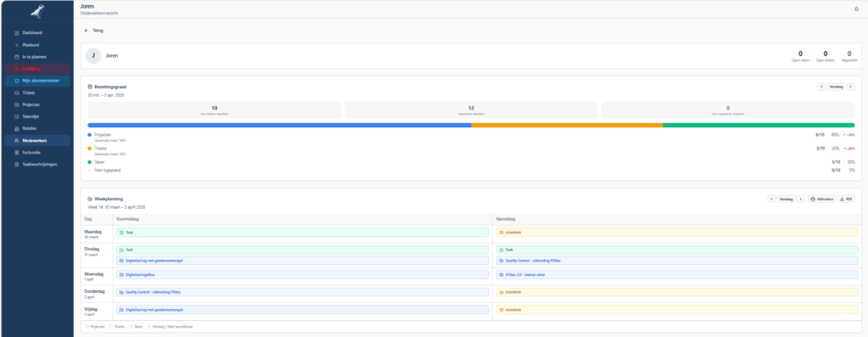Open Dinsdag Digitalisering met goederenontvangst block

pos(303,261)
